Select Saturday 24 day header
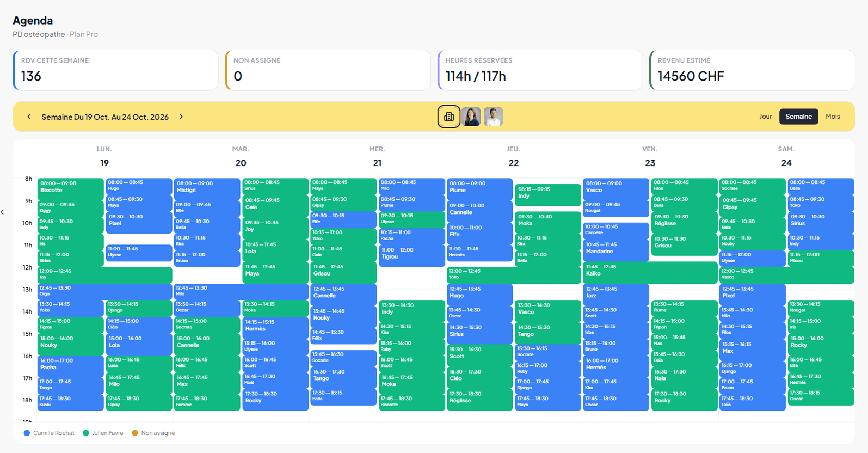The width and height of the screenshot is (868, 453). (x=786, y=157)
